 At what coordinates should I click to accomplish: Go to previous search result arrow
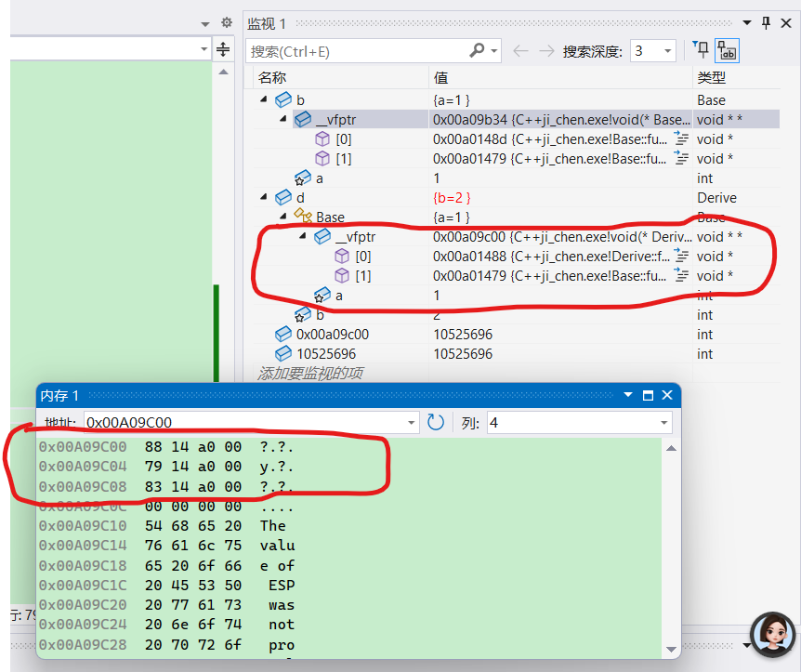(520, 50)
